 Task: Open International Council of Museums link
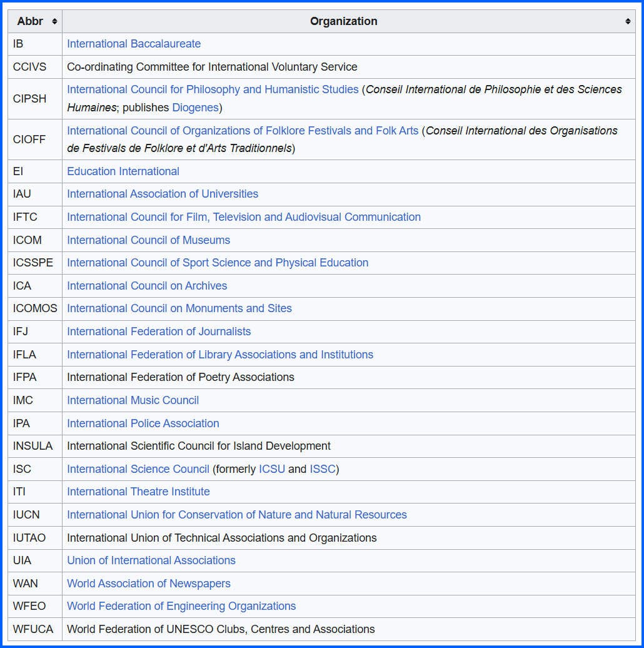pos(148,240)
